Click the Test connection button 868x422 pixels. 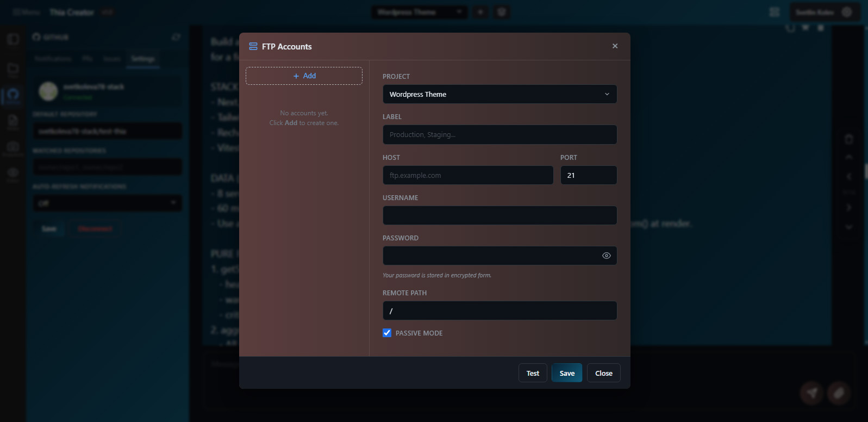(533, 373)
